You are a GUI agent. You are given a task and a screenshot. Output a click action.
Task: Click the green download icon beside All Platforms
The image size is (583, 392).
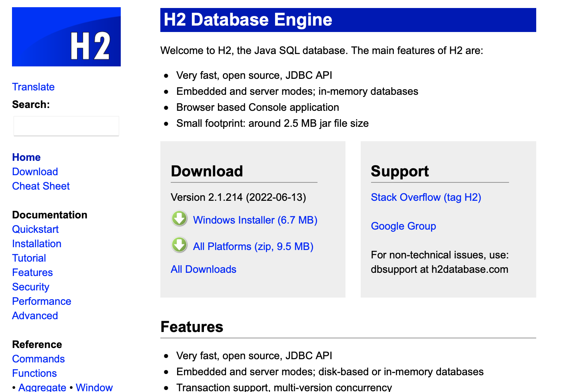180,245
